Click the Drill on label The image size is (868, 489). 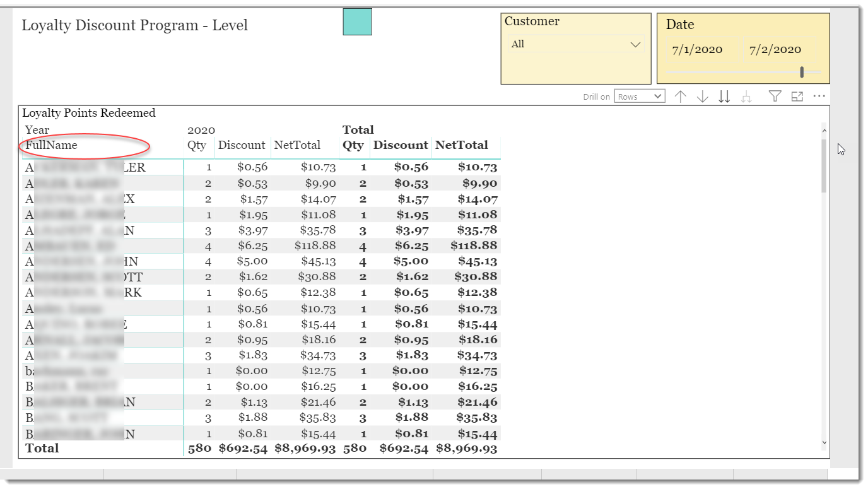coord(596,97)
